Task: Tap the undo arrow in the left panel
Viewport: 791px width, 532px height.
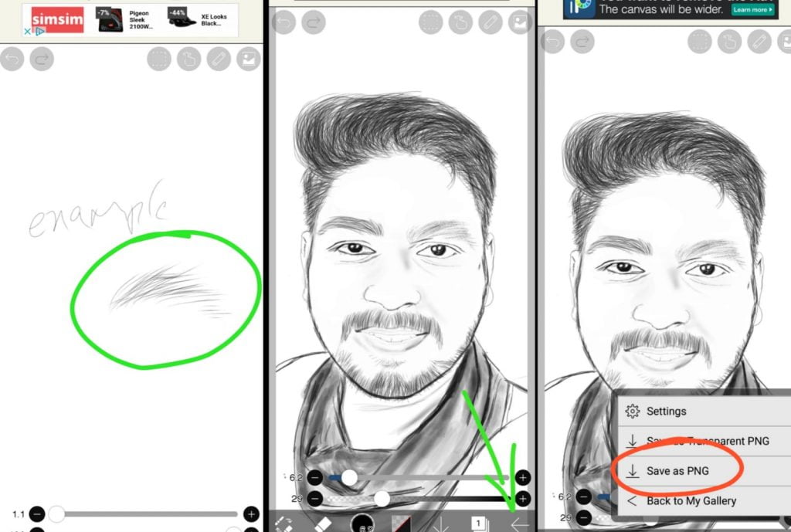Action: [12, 59]
